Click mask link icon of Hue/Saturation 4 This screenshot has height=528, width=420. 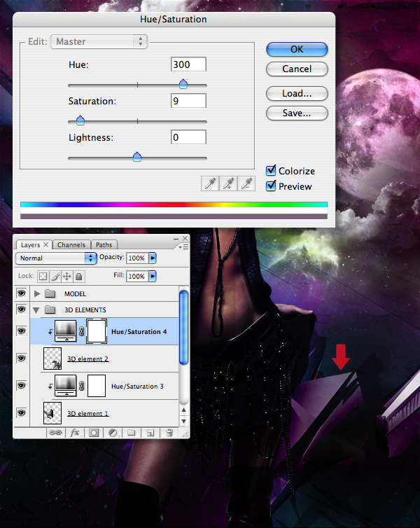81,331
